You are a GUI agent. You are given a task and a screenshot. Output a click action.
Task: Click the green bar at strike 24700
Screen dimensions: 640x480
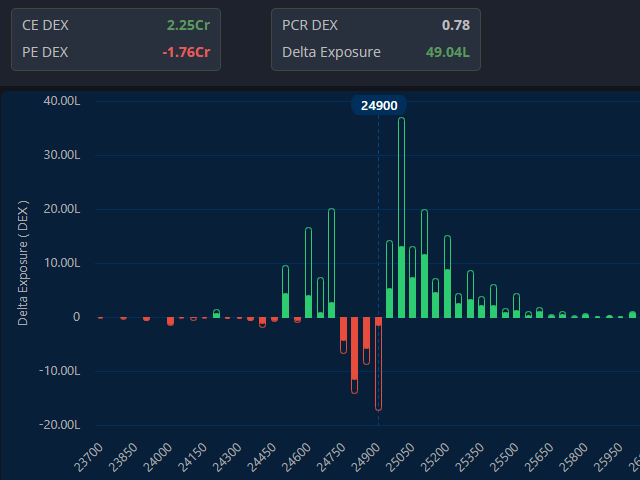331,265
